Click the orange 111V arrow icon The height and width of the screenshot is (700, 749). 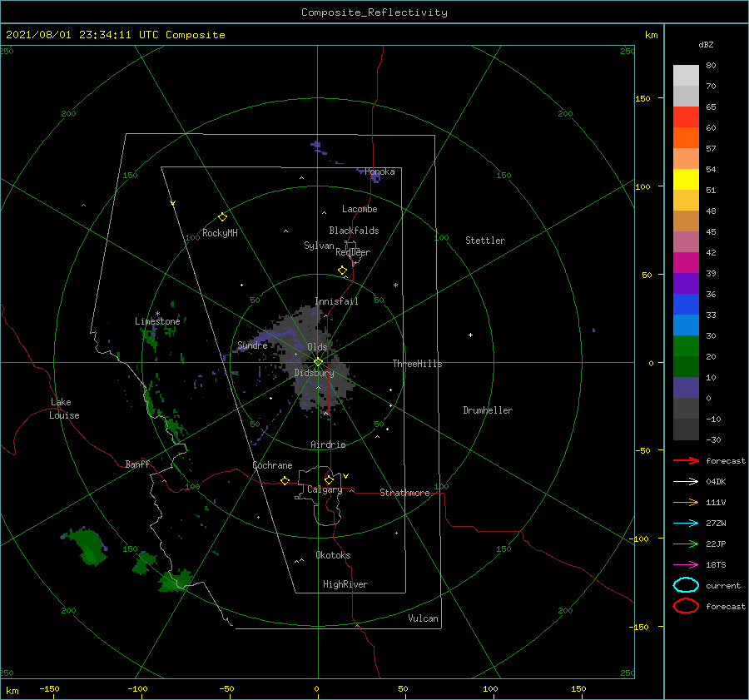click(x=686, y=502)
